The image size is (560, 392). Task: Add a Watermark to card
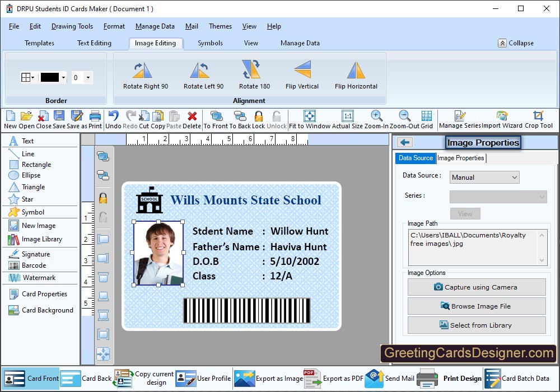tap(32, 278)
